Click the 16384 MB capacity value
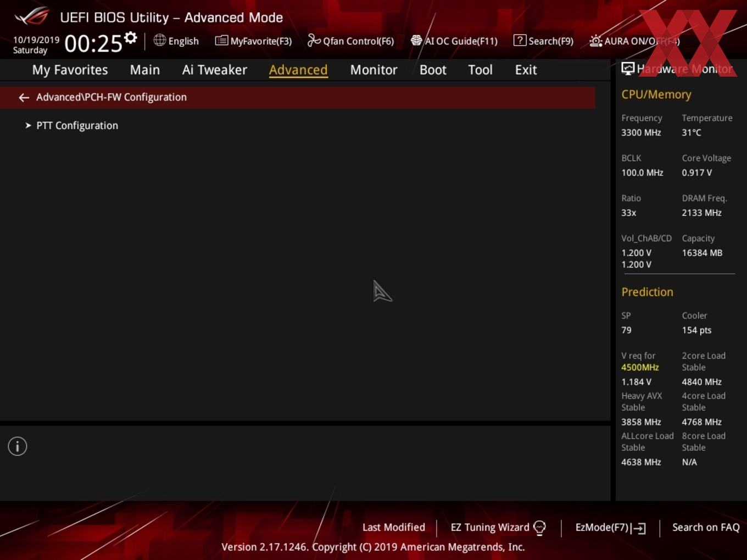747x560 pixels. point(702,253)
